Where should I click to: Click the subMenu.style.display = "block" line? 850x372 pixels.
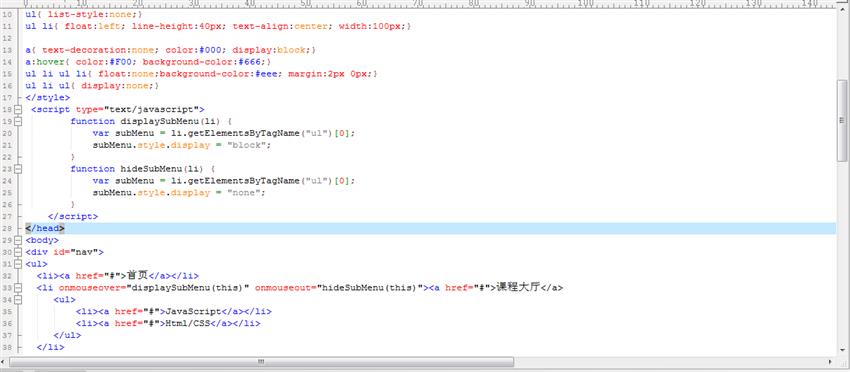point(182,145)
